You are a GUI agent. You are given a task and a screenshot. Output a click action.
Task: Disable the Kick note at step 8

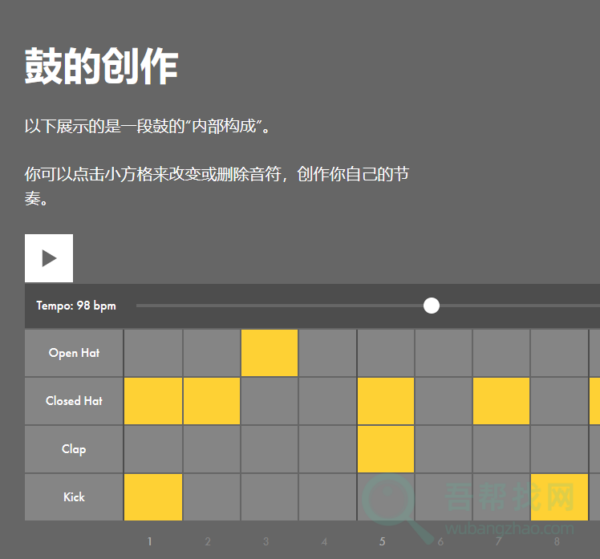click(x=559, y=497)
